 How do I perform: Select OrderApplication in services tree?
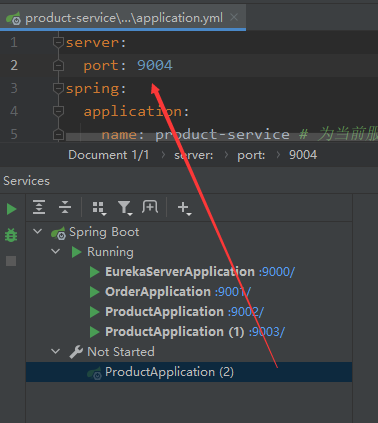click(158, 292)
